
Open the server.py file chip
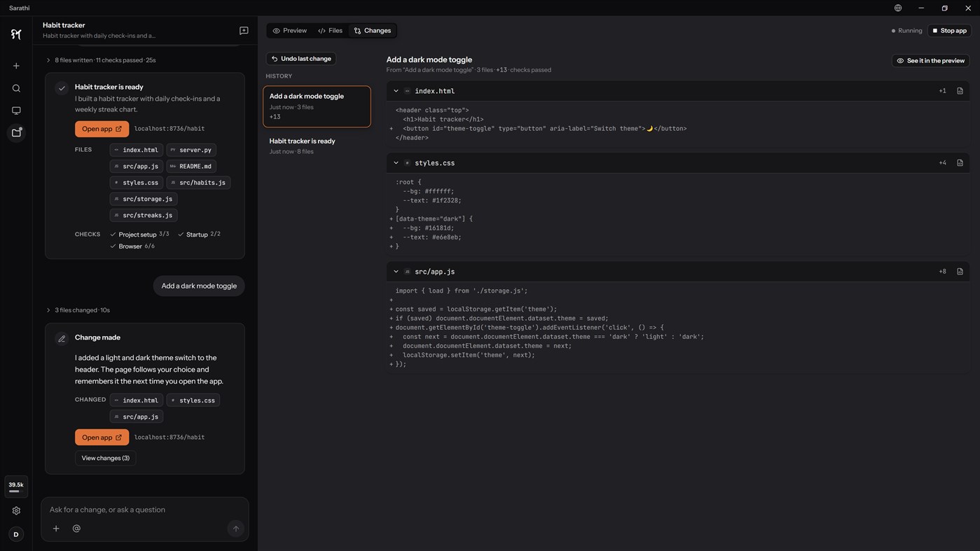point(191,150)
